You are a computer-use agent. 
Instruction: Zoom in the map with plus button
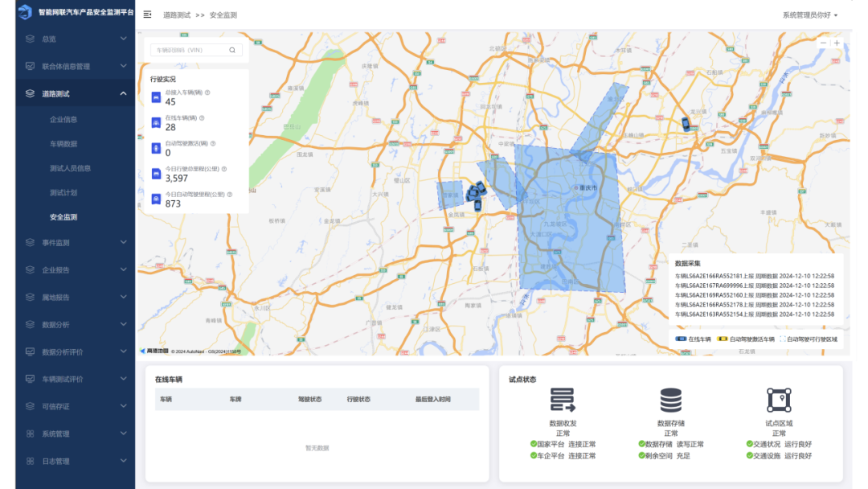coord(837,43)
